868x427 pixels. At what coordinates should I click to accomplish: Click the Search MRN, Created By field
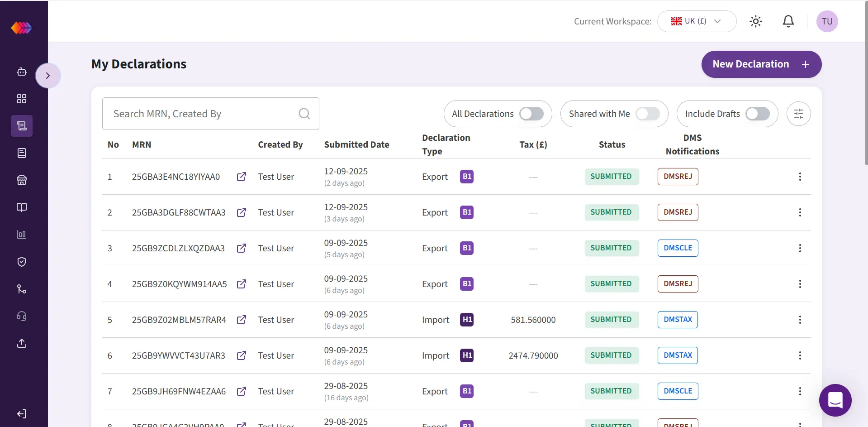204,114
